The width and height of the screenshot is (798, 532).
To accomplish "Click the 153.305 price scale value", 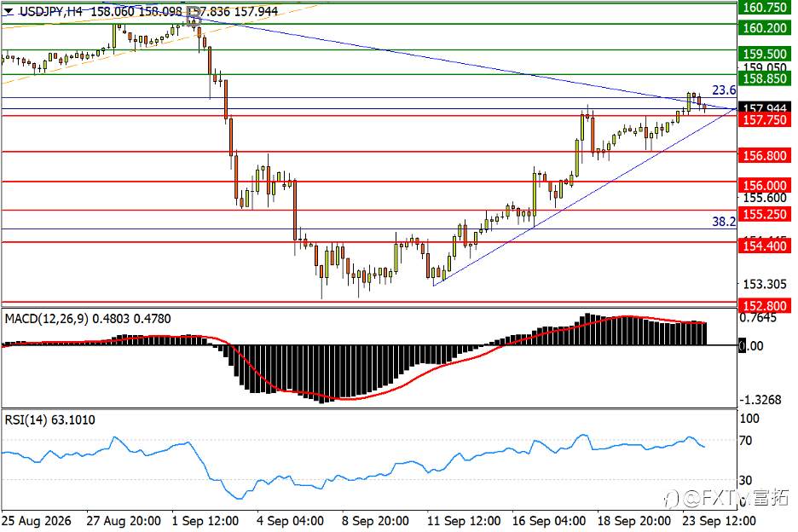I will pyautogui.click(x=765, y=284).
